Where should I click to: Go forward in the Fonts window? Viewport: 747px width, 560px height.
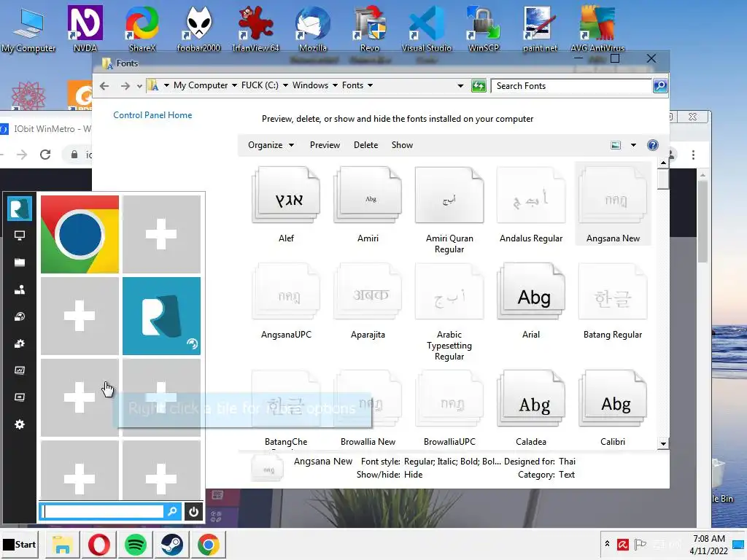pyautogui.click(x=125, y=86)
